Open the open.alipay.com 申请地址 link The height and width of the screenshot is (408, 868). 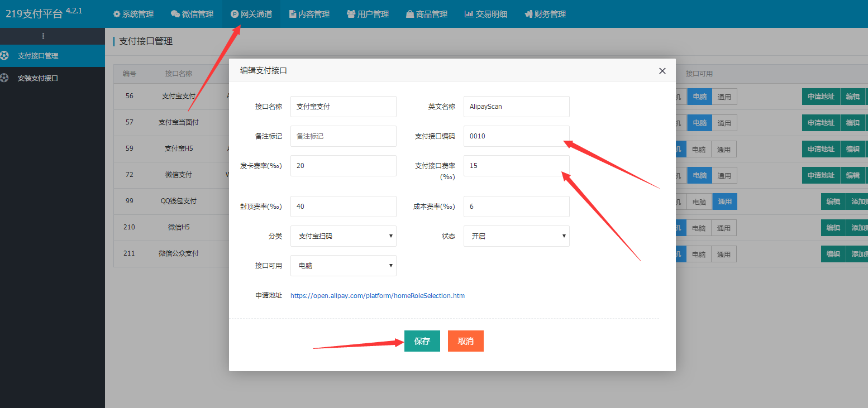(378, 296)
